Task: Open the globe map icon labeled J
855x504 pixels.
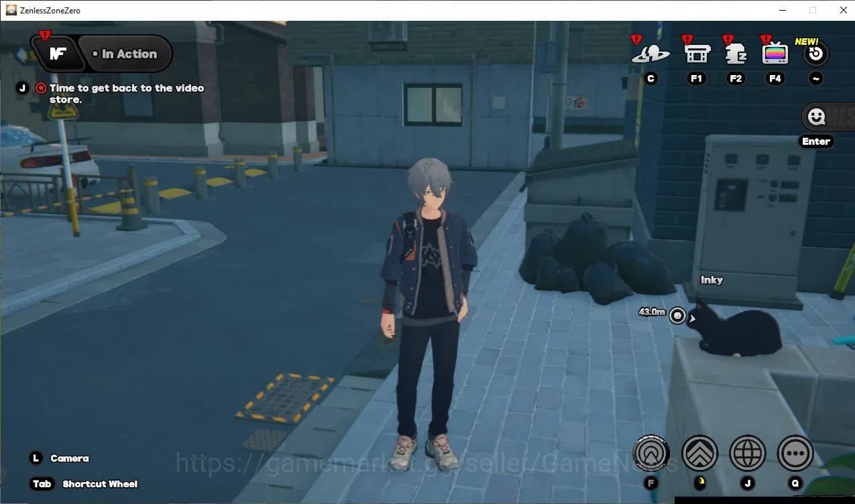Action: coord(747,454)
